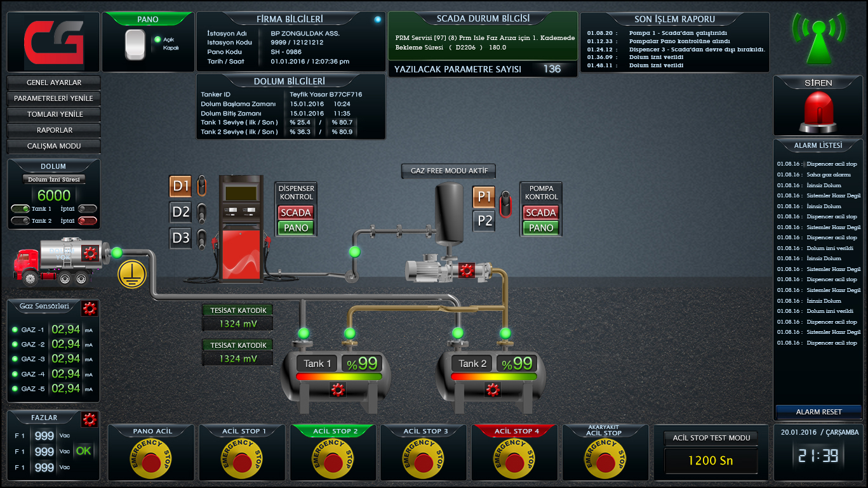Open the GENEL AYARLAR menu

[x=53, y=82]
